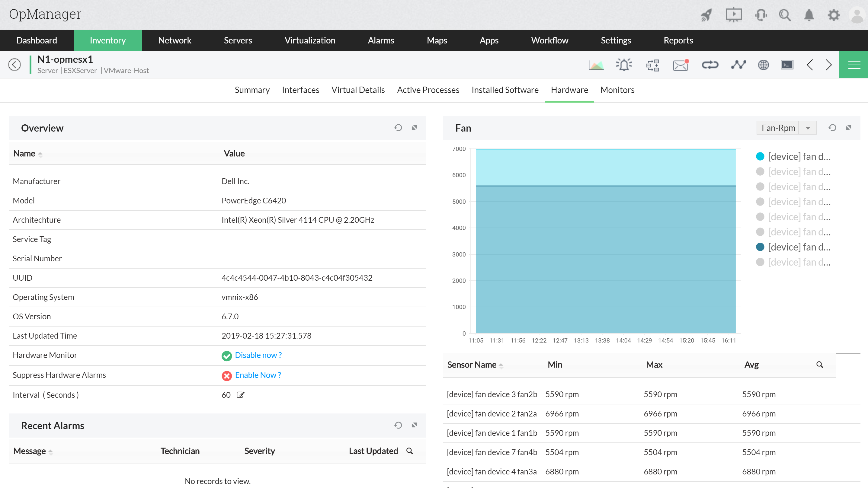Open the Fan-Rpm dropdown

786,128
